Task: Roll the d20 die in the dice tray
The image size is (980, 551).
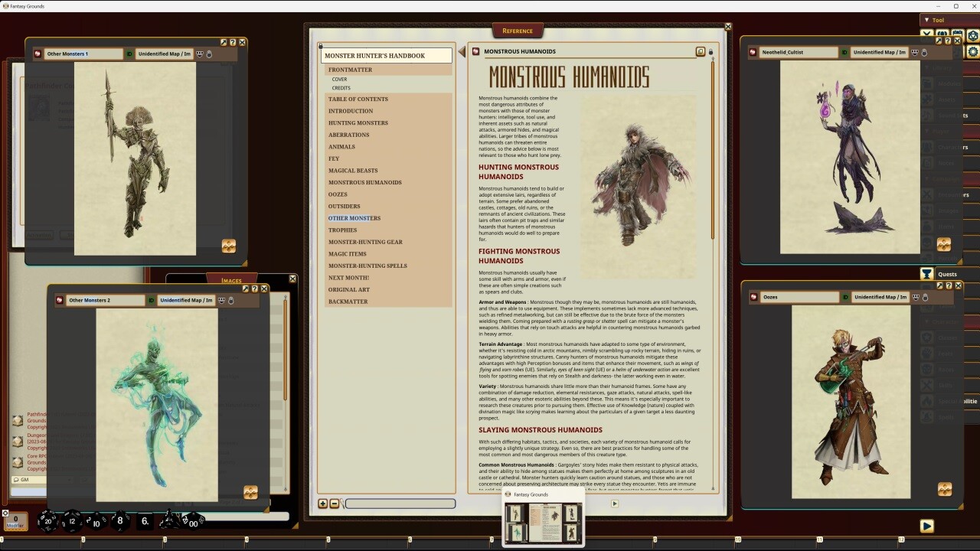Action: (48, 521)
